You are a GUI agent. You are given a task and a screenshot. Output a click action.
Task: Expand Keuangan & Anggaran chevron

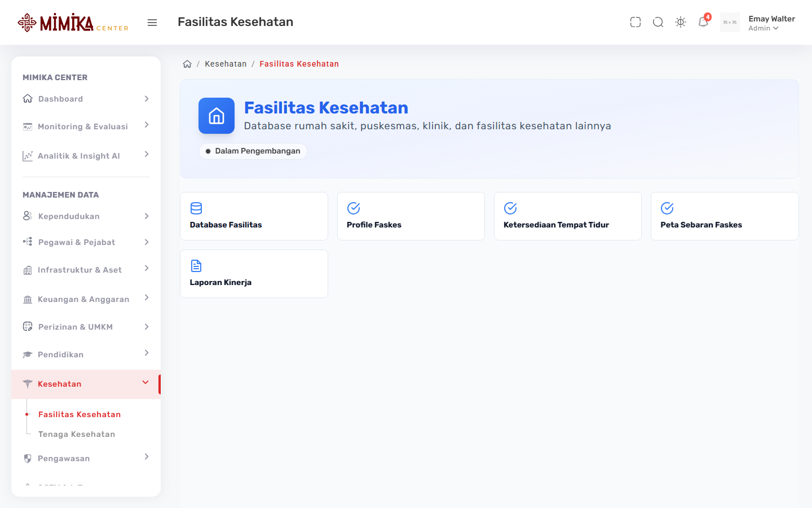(147, 297)
